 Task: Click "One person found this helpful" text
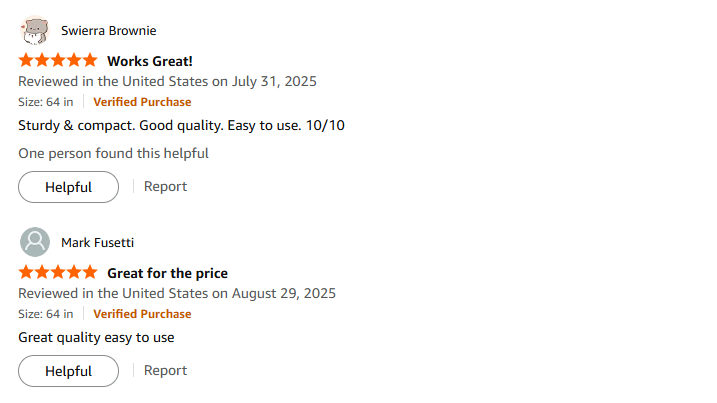click(x=113, y=153)
